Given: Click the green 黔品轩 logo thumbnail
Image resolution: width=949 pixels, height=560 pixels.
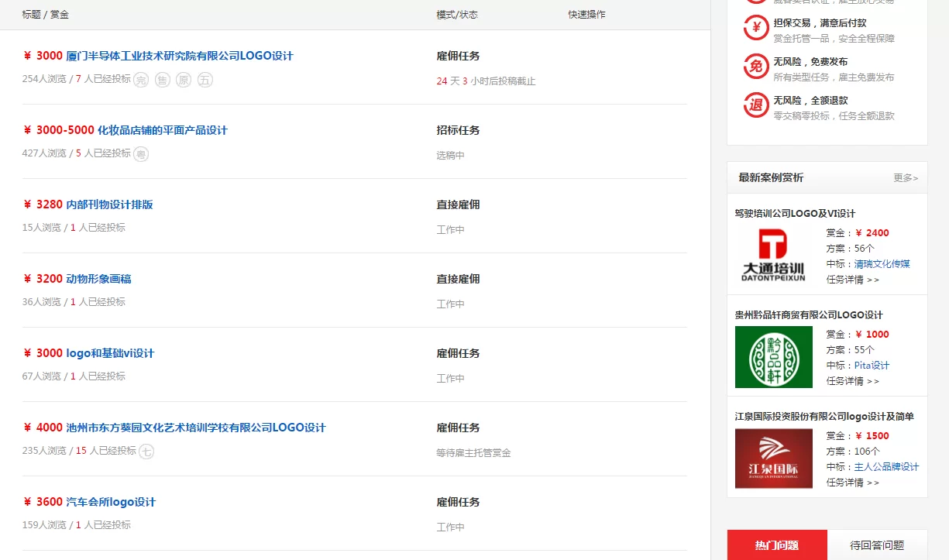Looking at the screenshot, I should click(x=774, y=357).
